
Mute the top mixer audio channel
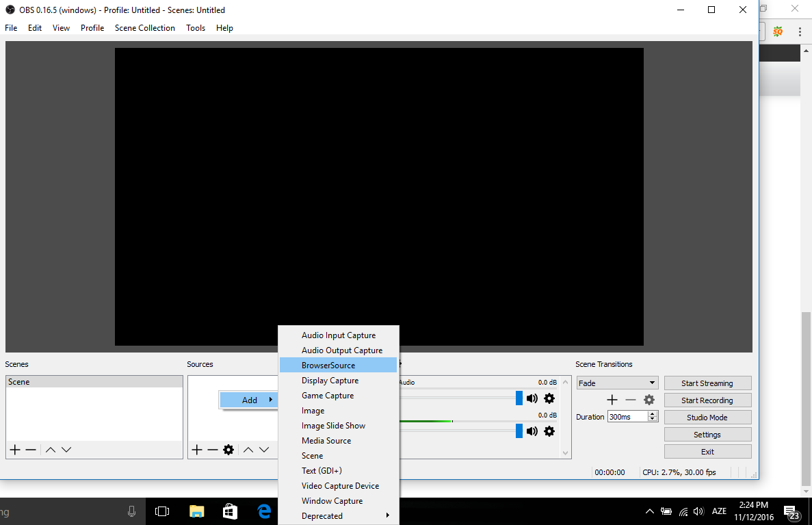click(532, 398)
